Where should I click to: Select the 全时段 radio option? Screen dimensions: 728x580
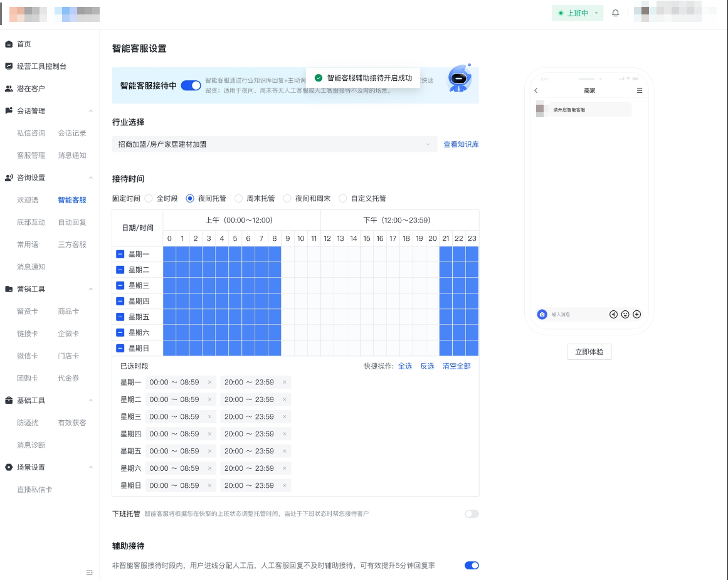[149, 198]
